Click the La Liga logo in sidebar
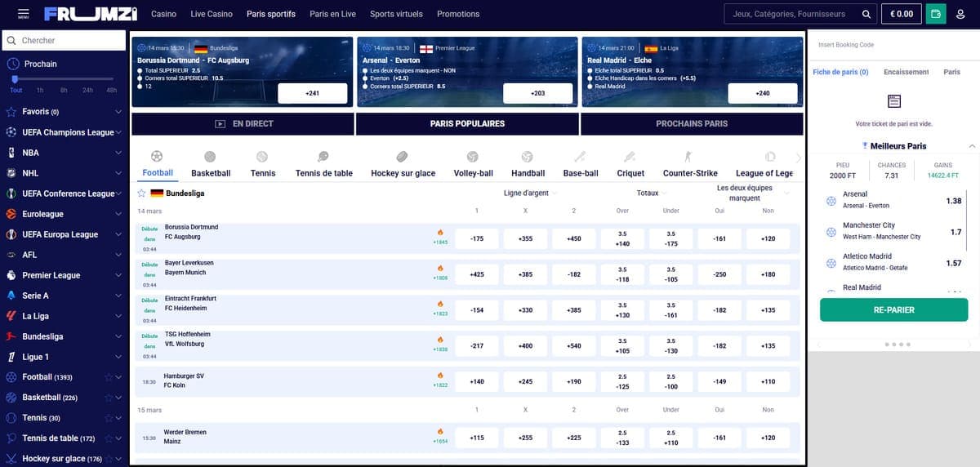The width and height of the screenshot is (980, 467). pyautogui.click(x=11, y=316)
